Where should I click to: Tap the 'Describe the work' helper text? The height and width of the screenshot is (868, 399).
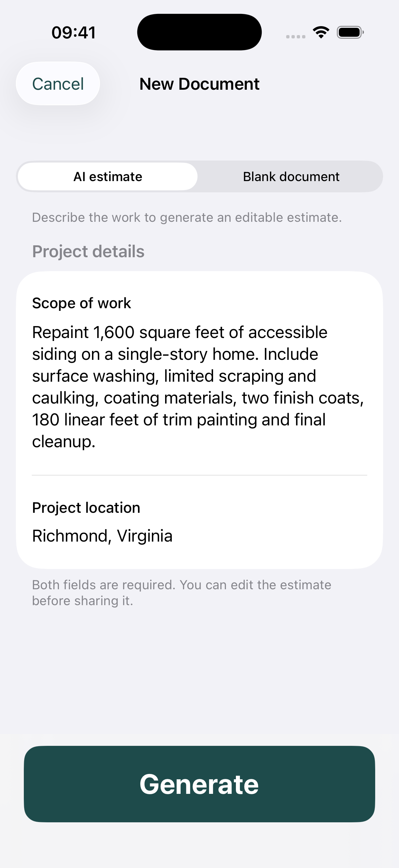pos(187,217)
